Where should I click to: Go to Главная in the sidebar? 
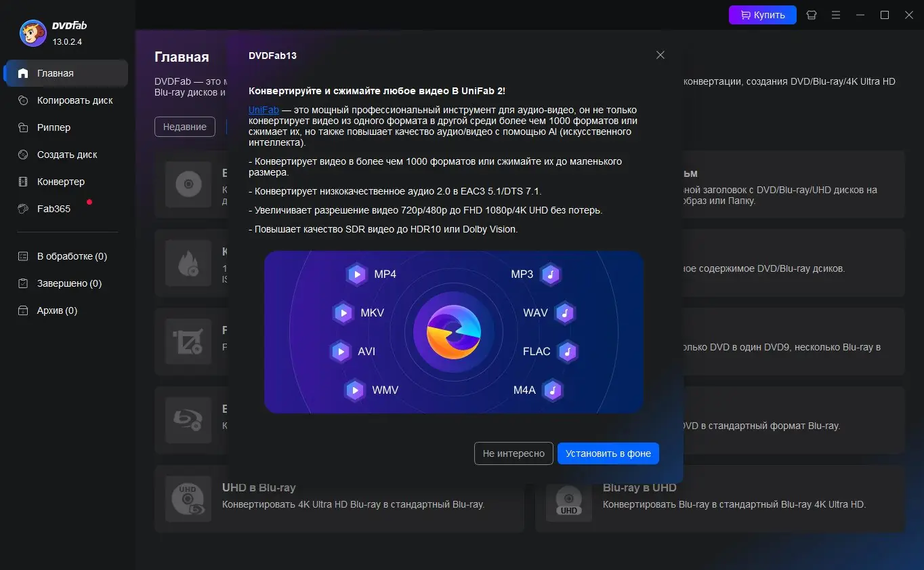click(x=66, y=73)
